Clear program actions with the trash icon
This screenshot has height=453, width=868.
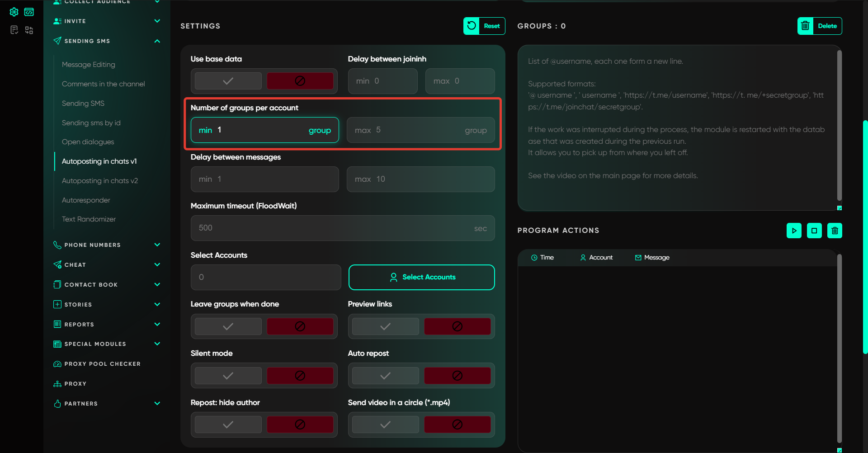(x=835, y=231)
